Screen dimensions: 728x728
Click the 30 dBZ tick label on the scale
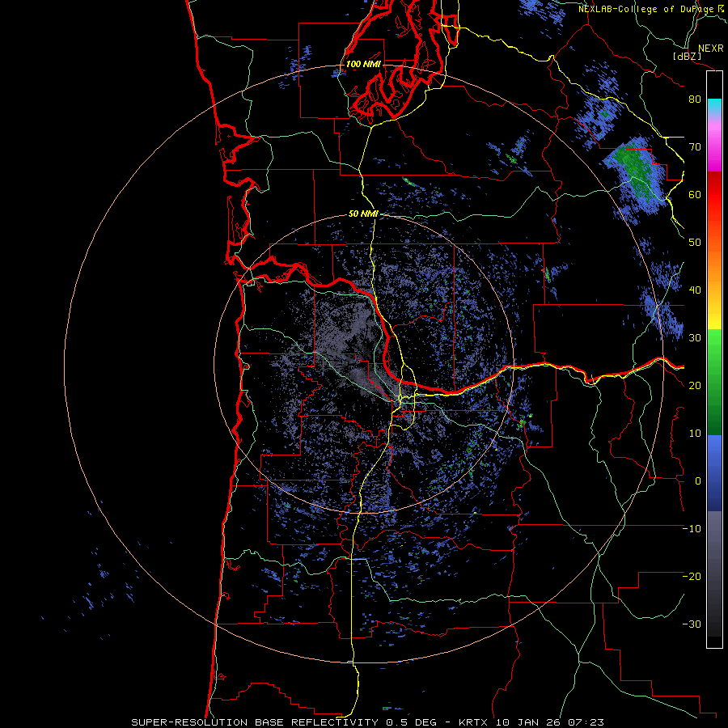pos(695,338)
